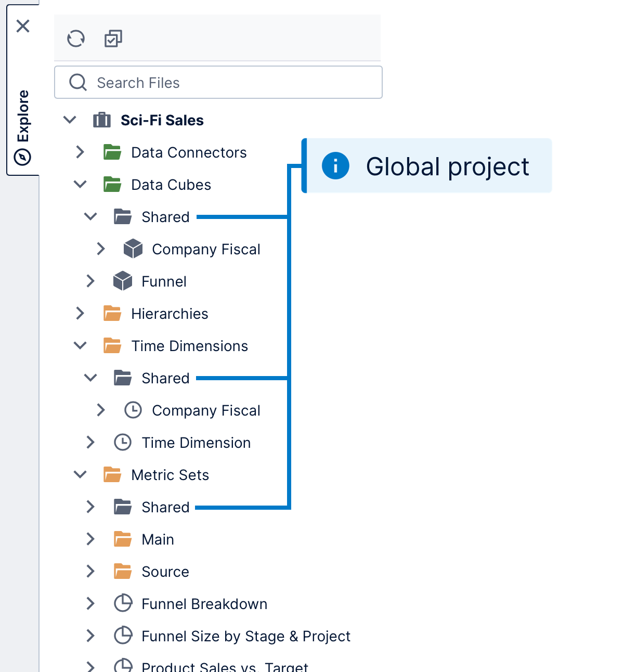Expand the Data Connectors folder
The image size is (624, 672).
tap(80, 152)
